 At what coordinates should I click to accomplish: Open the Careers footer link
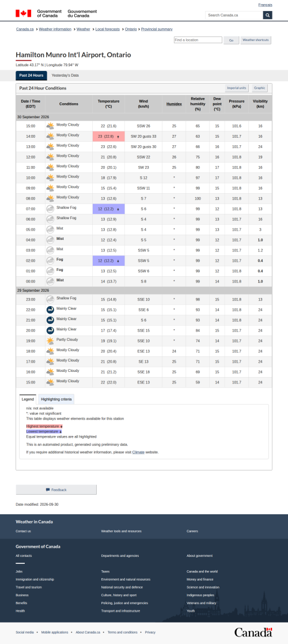(x=192, y=531)
